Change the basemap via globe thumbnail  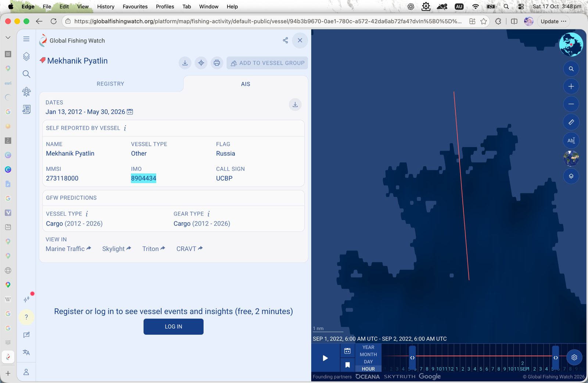[571, 158]
